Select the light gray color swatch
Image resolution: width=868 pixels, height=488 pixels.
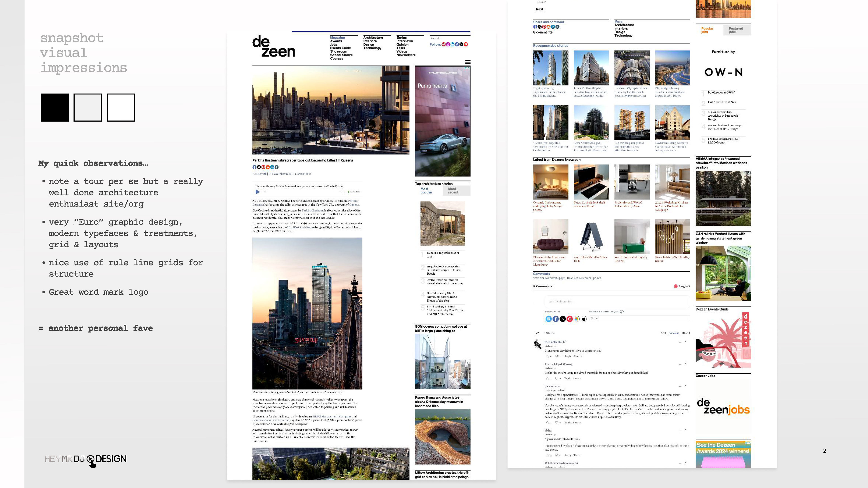(x=88, y=108)
